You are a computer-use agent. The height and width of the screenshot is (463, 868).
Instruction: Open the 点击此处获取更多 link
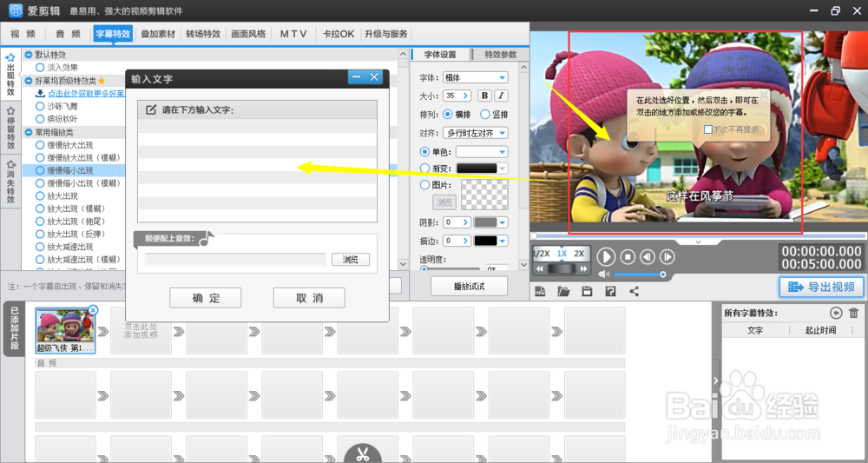[x=86, y=94]
